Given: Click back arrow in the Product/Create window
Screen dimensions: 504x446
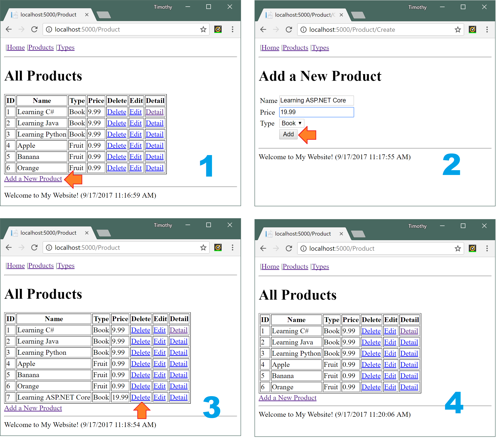Looking at the screenshot, I should pos(263,30).
